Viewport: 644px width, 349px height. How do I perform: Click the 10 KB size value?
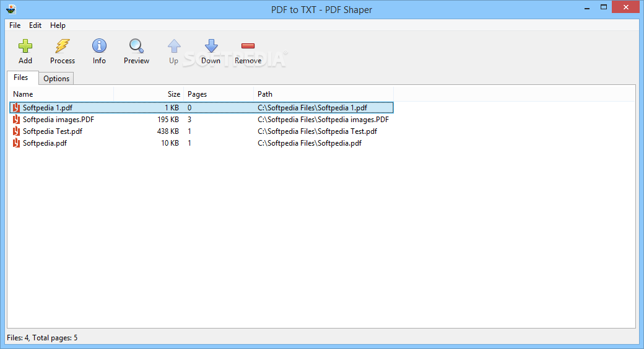click(x=170, y=143)
